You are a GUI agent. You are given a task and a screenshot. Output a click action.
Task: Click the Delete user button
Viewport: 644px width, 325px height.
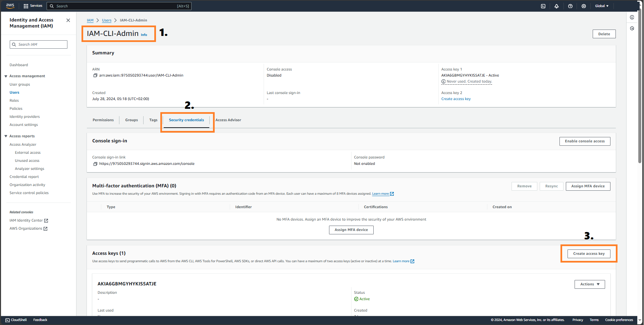tap(604, 34)
